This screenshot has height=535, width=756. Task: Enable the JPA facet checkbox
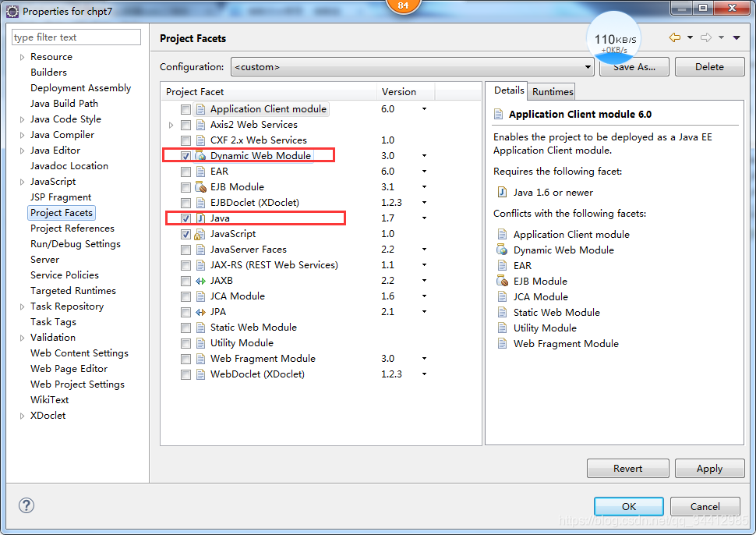click(x=185, y=312)
